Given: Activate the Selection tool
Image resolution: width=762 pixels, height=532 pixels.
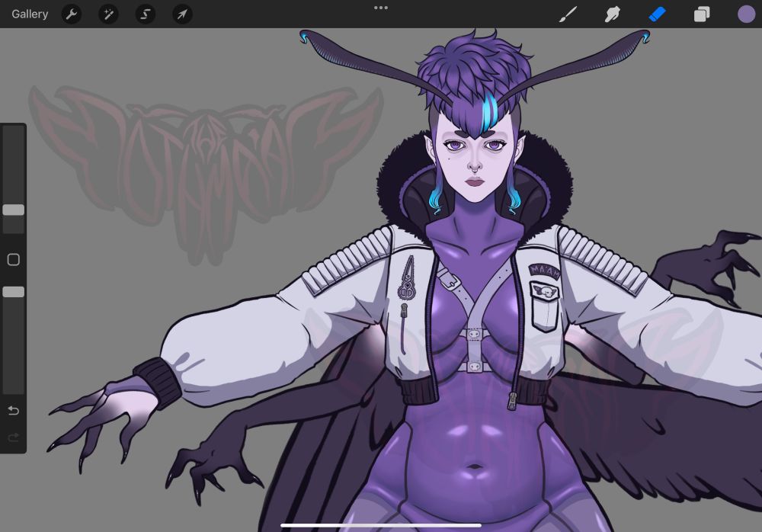Looking at the screenshot, I should click(x=145, y=14).
